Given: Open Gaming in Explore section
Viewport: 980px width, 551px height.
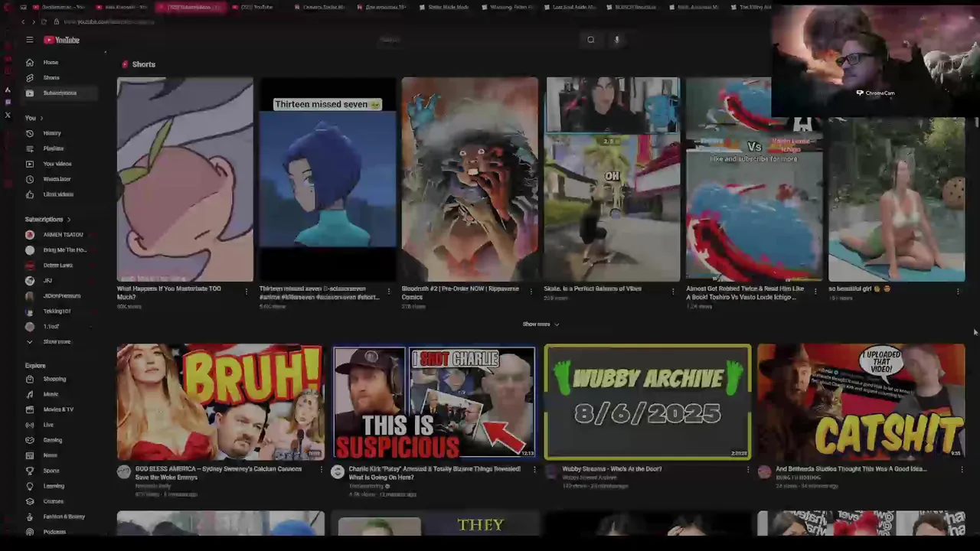Looking at the screenshot, I should 52,440.
